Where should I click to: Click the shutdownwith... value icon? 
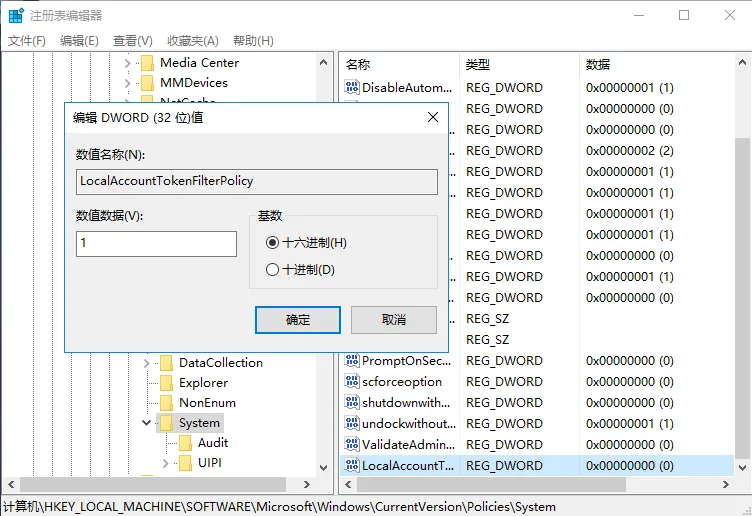tap(352, 403)
